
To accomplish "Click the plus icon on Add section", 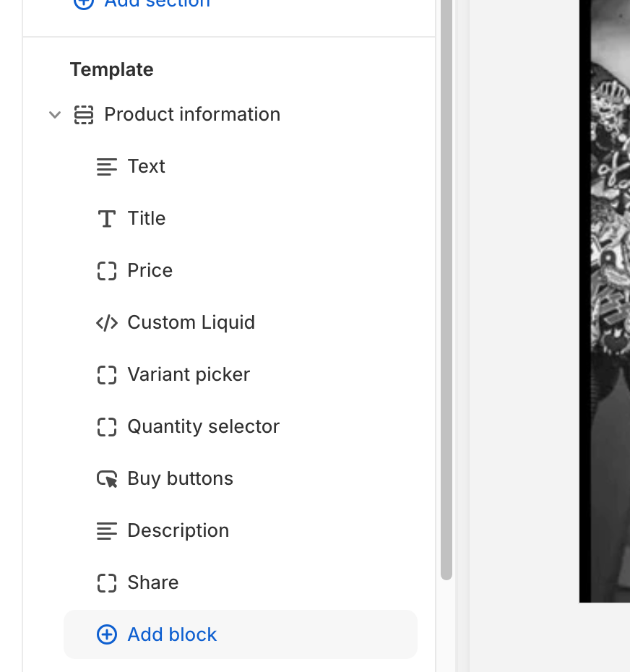I will tap(84, 4).
